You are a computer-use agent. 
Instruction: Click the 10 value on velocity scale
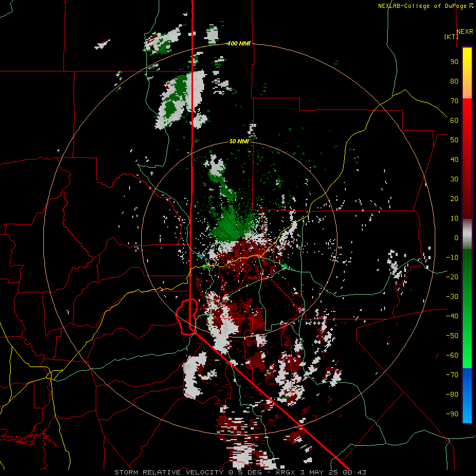point(454,218)
